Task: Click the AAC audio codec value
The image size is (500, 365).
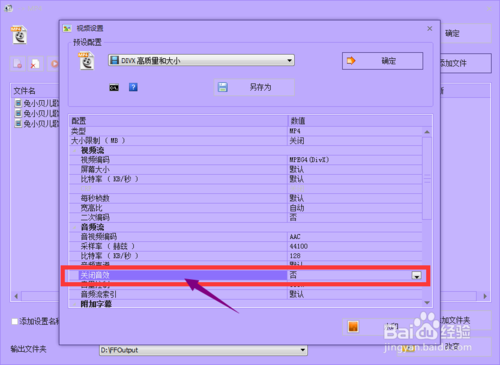Action: click(x=295, y=237)
